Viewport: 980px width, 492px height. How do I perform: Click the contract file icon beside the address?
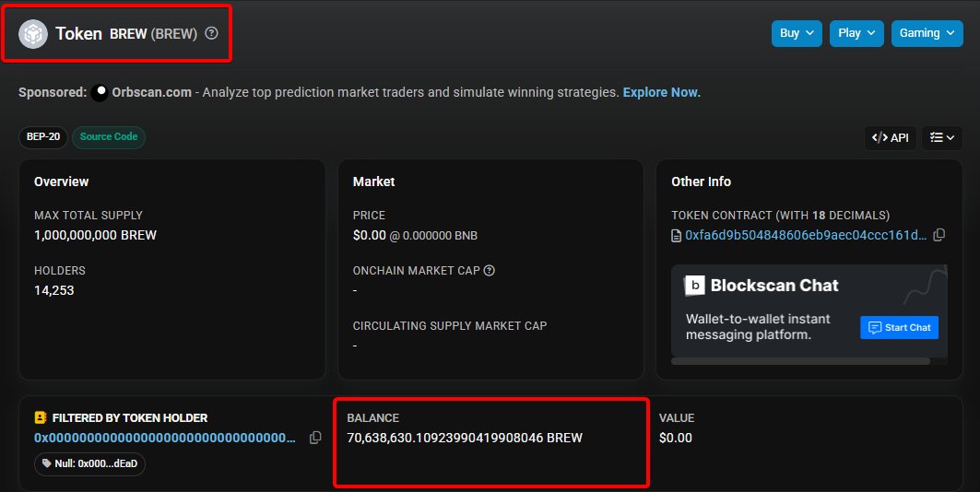coord(676,236)
